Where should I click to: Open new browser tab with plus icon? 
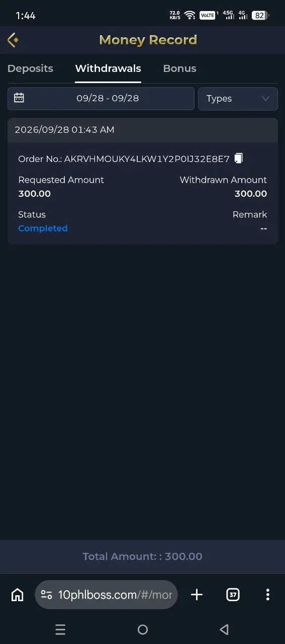(197, 595)
